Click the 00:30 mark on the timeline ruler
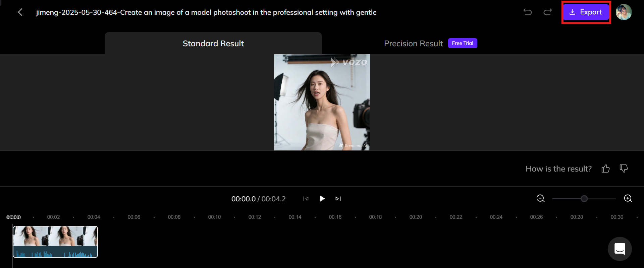The width and height of the screenshot is (644, 268). [x=617, y=217]
